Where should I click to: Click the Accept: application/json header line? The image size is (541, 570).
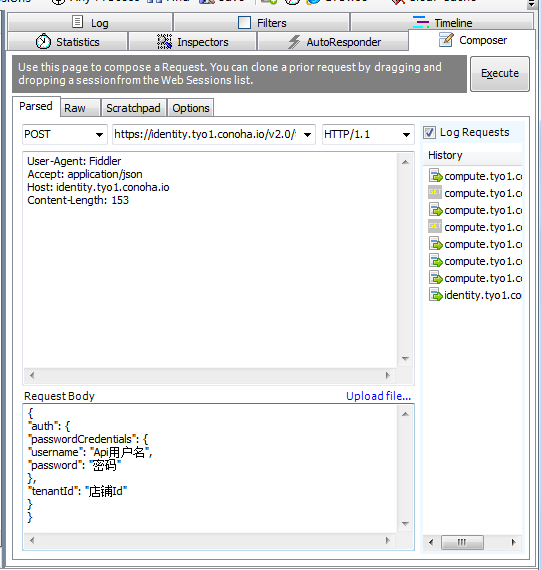point(85,174)
